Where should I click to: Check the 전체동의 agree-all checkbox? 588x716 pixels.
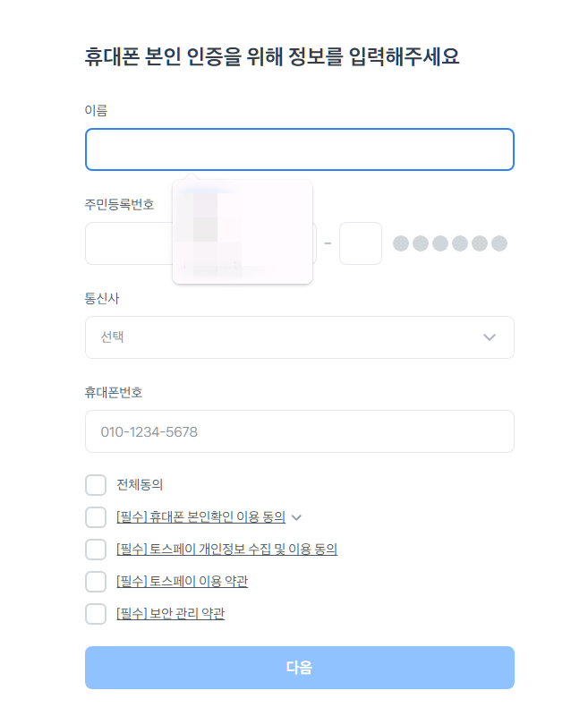[96, 485]
